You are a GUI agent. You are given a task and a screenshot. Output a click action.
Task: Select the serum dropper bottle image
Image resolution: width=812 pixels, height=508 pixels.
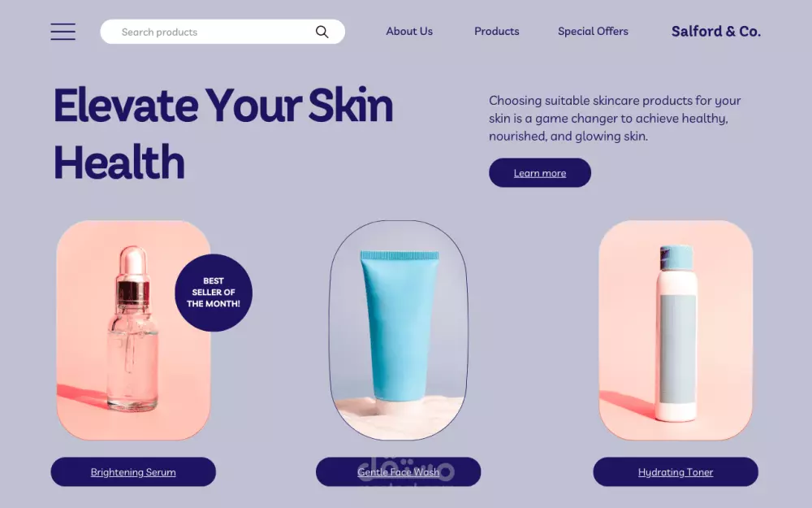(133, 330)
